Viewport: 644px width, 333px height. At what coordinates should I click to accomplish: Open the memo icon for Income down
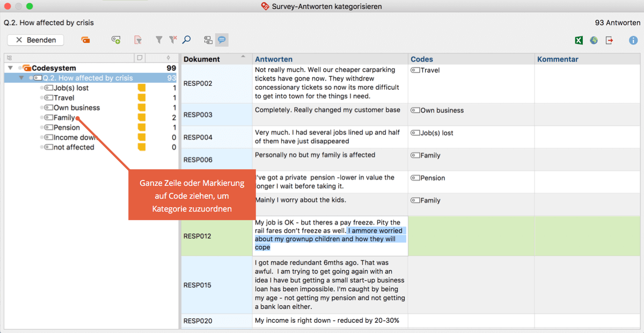pos(142,137)
